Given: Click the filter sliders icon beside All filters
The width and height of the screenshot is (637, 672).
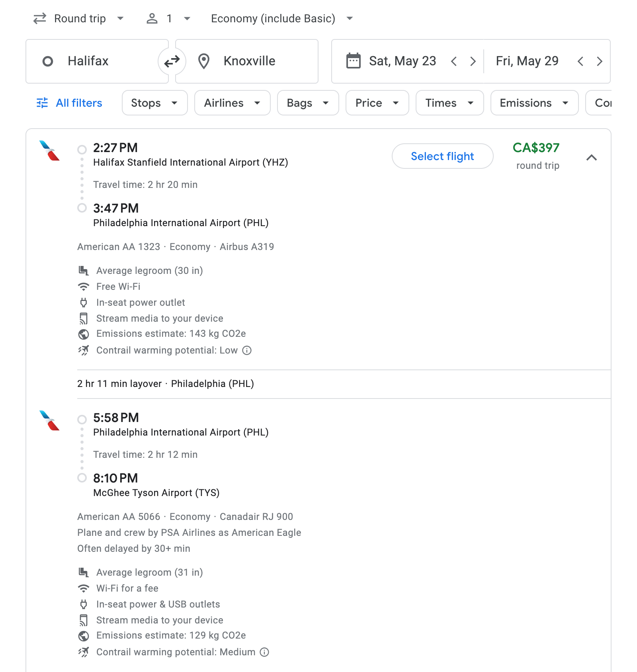Looking at the screenshot, I should coord(42,103).
